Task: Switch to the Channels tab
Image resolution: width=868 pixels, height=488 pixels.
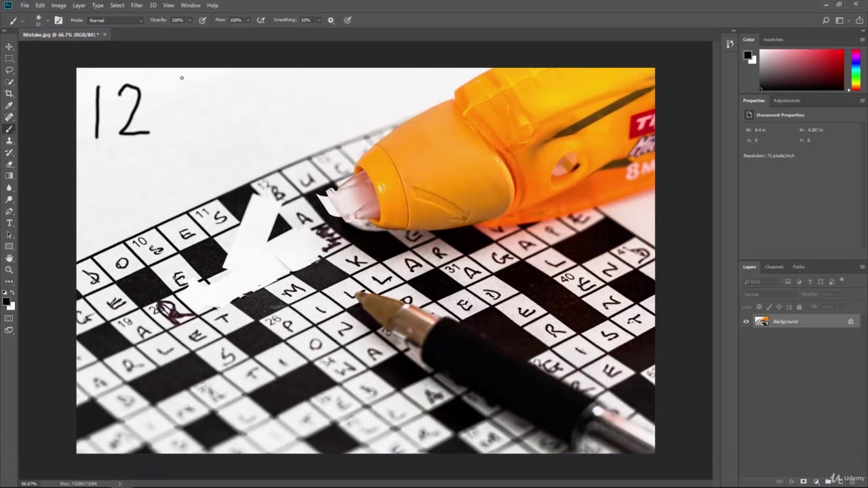Action: tap(774, 266)
